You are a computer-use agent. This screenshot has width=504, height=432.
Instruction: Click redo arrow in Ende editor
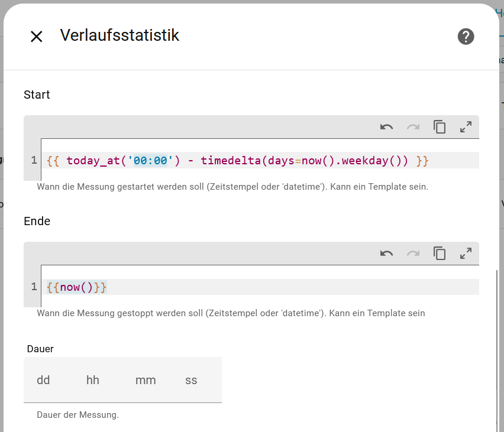pos(413,254)
